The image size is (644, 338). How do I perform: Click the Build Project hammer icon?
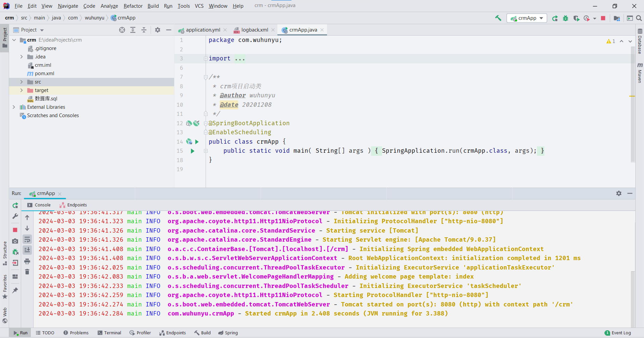coord(498,18)
